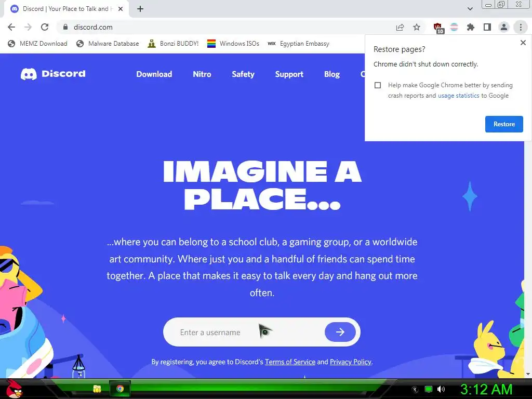Open the Malware Database bookmark
This screenshot has width=532, height=399.
click(108, 44)
